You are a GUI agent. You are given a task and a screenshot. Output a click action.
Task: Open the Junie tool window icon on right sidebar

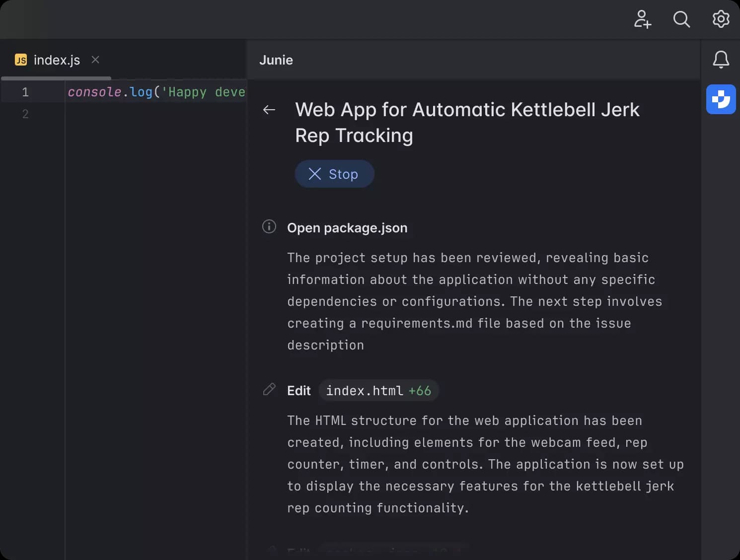721,99
